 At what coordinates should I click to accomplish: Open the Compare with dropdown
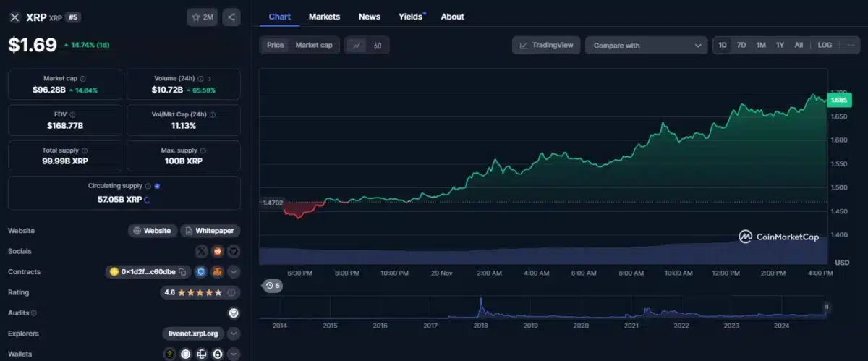pyautogui.click(x=646, y=46)
